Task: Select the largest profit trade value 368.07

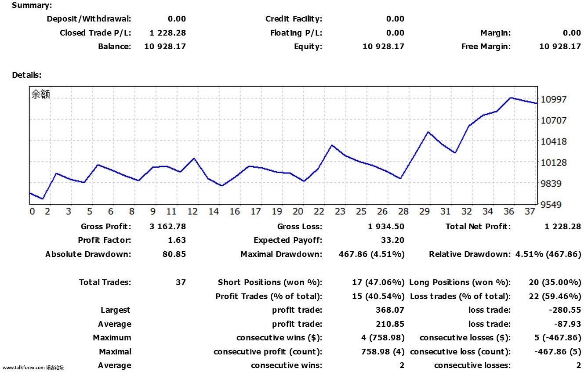Action: pos(390,310)
